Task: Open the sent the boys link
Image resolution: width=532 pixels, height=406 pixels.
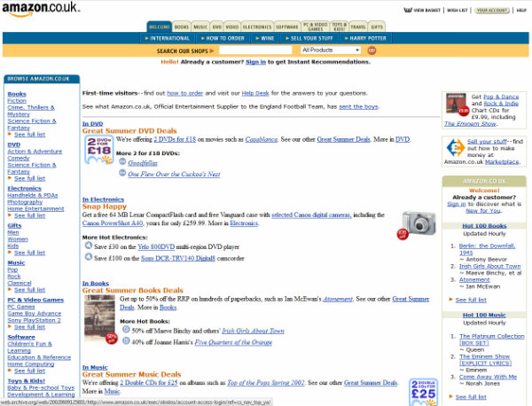Action: (358, 106)
